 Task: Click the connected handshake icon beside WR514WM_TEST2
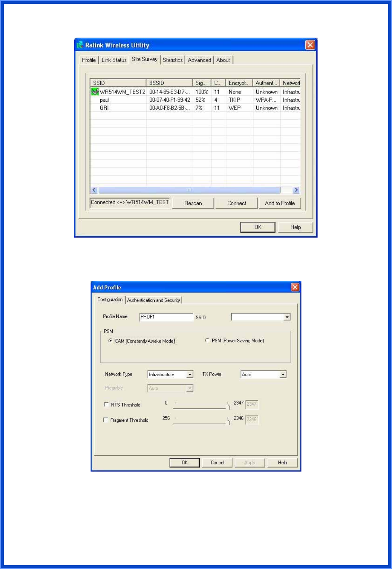tap(95, 92)
